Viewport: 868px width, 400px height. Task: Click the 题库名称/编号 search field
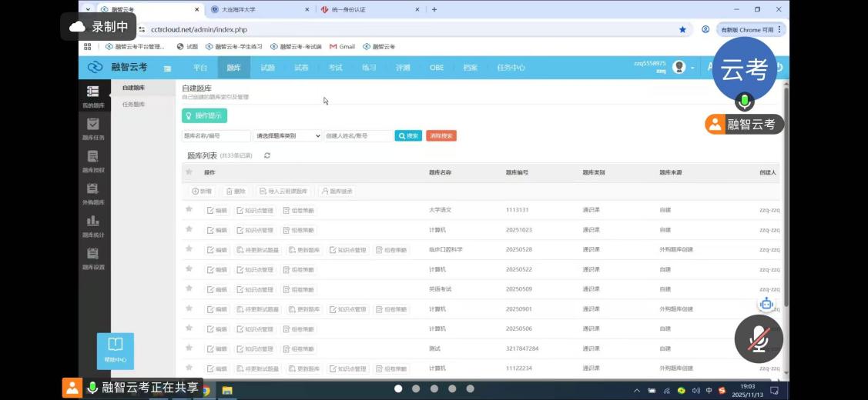(x=216, y=135)
